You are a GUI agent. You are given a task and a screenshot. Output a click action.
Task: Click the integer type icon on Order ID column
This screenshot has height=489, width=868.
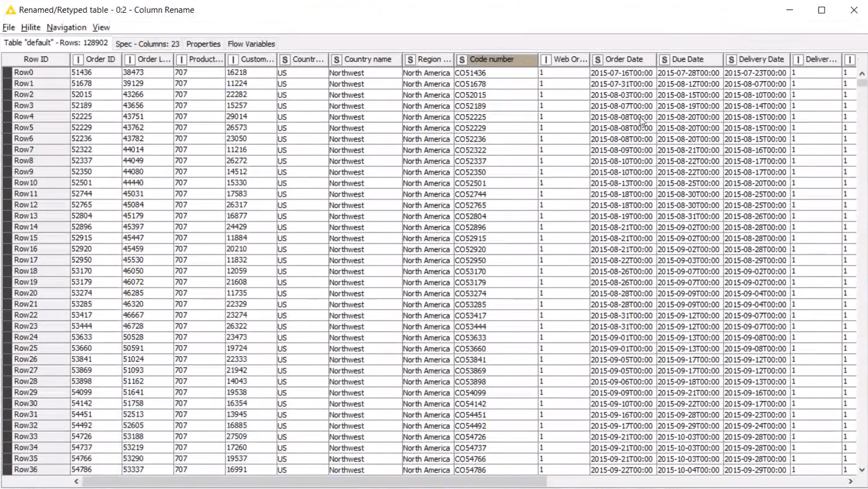pos(77,60)
